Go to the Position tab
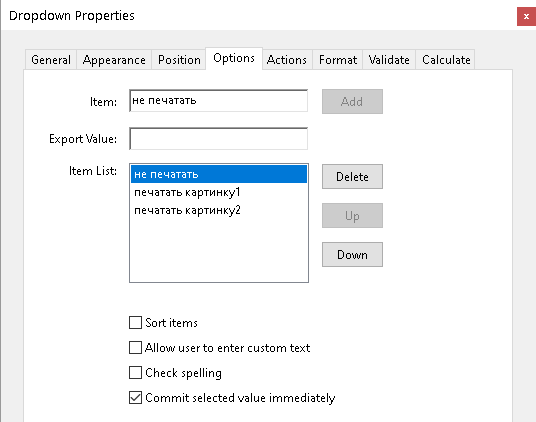The image size is (536, 422). 179,60
